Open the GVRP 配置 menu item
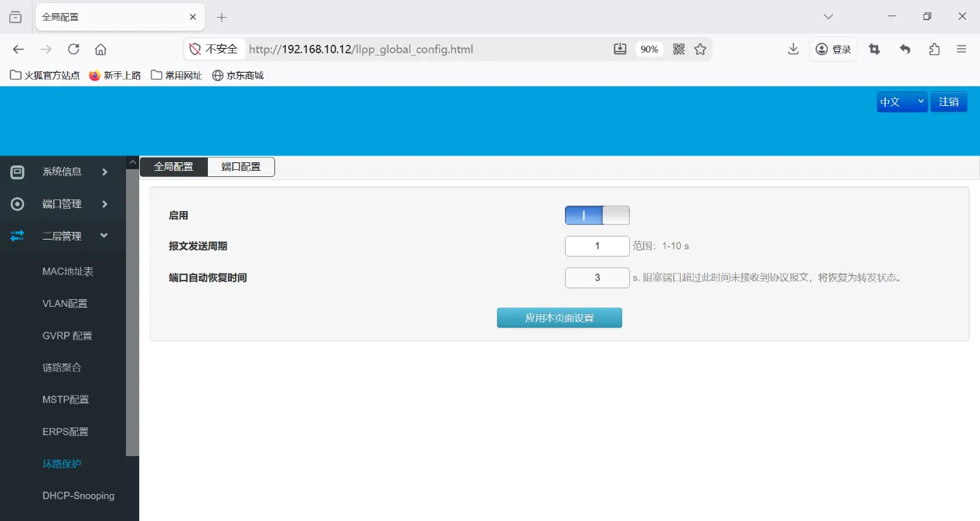 pos(67,336)
